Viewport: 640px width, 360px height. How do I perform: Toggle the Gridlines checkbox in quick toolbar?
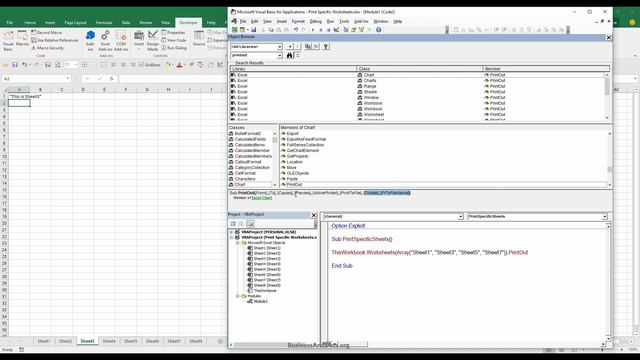pyautogui.click(x=141, y=64)
